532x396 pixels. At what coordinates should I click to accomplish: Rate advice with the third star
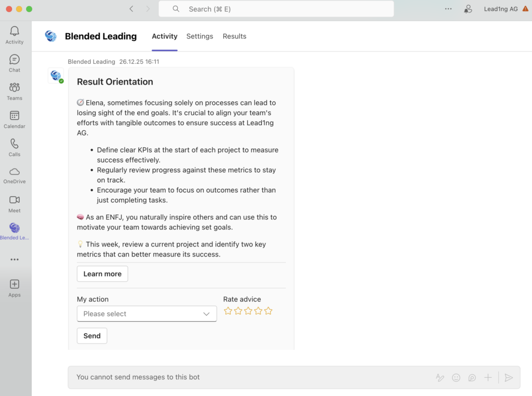[x=248, y=311]
